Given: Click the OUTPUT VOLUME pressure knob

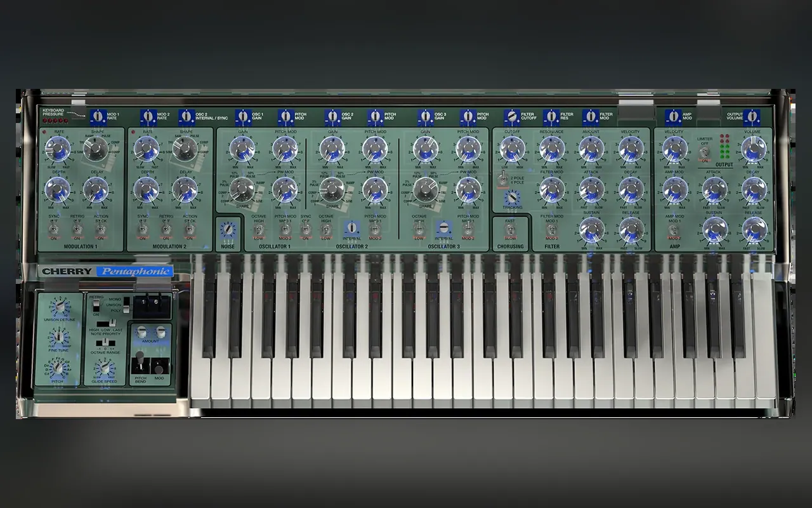Looking at the screenshot, I should [752, 116].
